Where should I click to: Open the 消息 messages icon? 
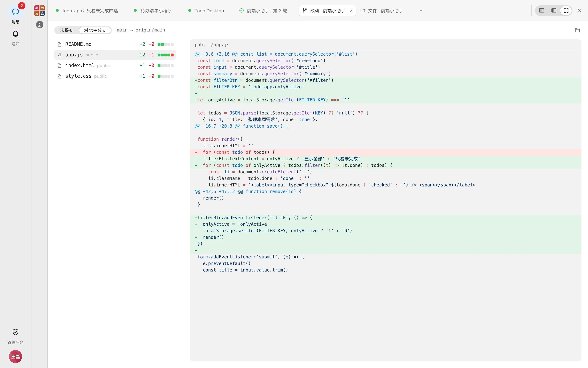pyautogui.click(x=15, y=11)
